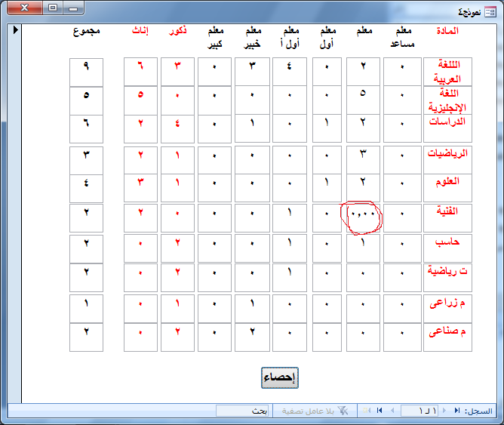504x425 pixels.
Task: Select the الفنية subject cell
Action: [x=447, y=218]
